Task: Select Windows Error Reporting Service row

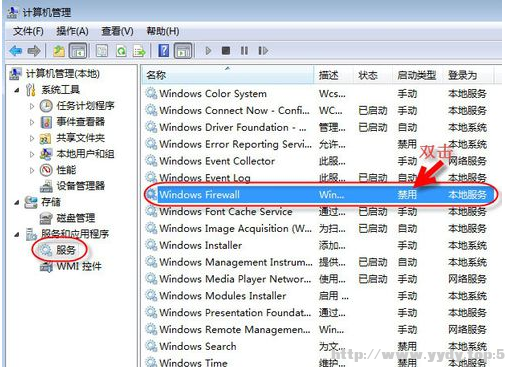Action: 319,144
